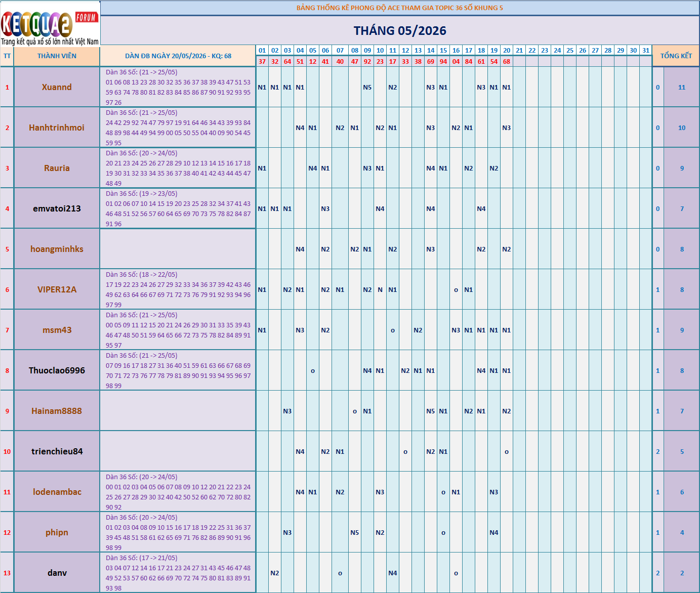Screen dimensions: 700x593
Task: Click the TT column header
Action: tap(7, 56)
